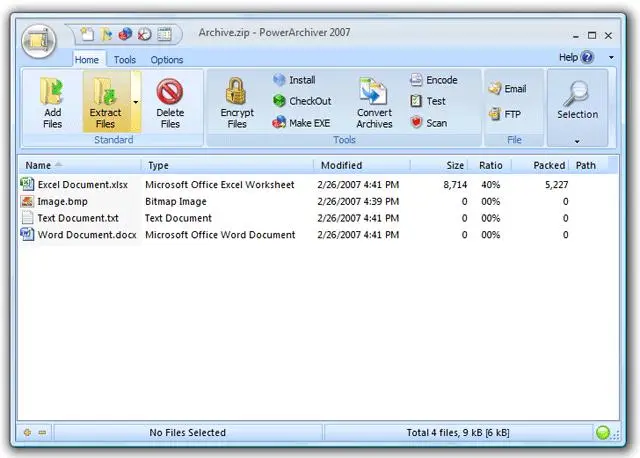Sort by the Ratio column header
The width and height of the screenshot is (640, 458).
tap(490, 165)
